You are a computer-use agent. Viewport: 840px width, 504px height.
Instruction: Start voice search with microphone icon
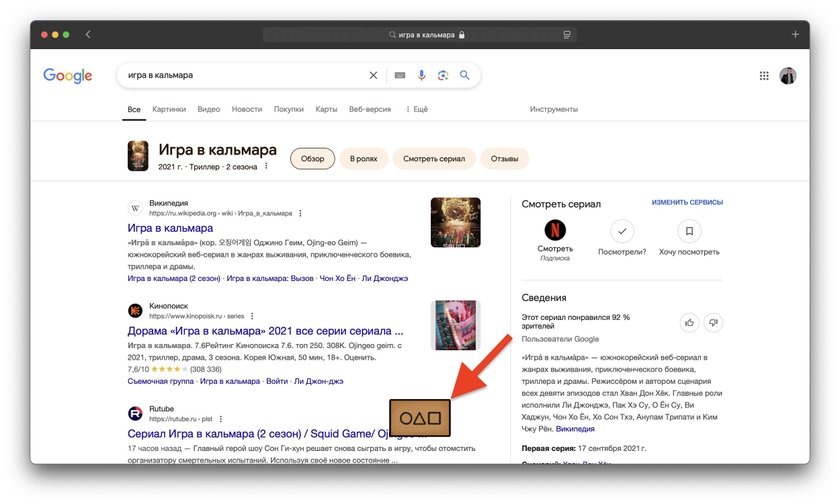(x=422, y=76)
